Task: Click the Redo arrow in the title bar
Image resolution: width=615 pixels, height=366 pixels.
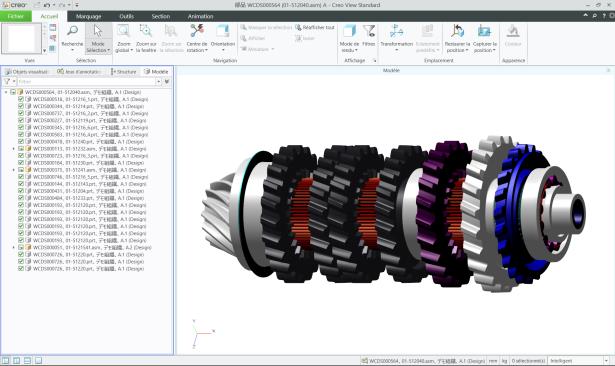Action: coord(61,5)
